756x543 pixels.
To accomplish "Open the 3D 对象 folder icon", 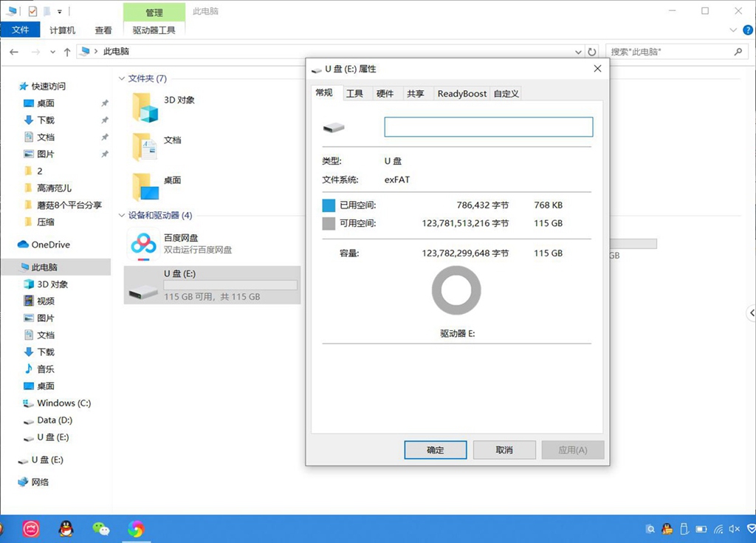I will click(x=145, y=107).
